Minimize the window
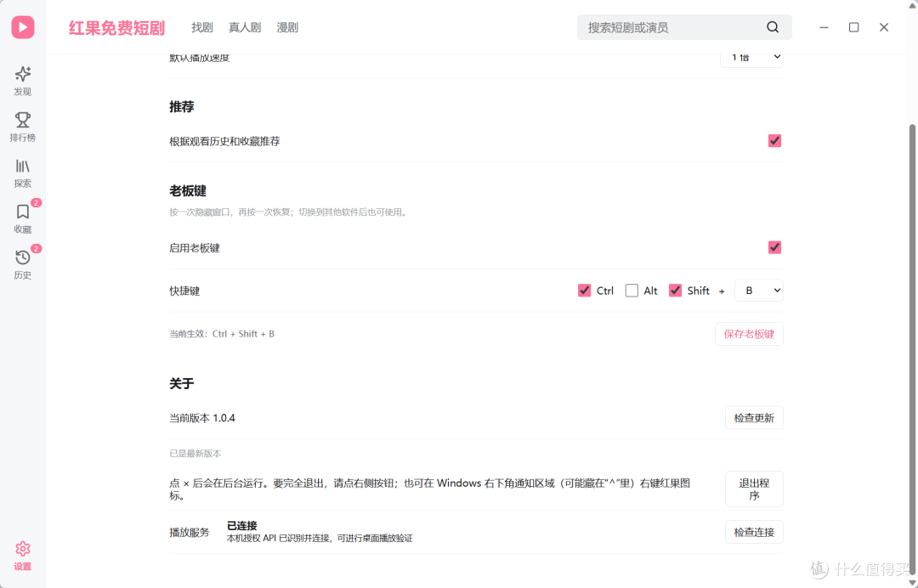 (824, 27)
